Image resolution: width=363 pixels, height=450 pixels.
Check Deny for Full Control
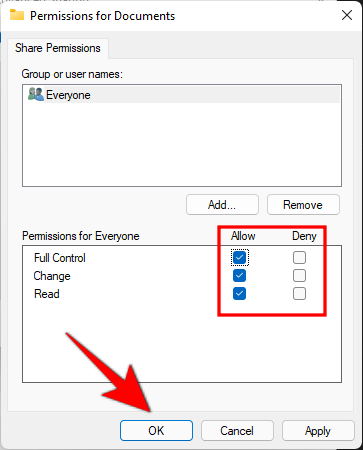[299, 257]
